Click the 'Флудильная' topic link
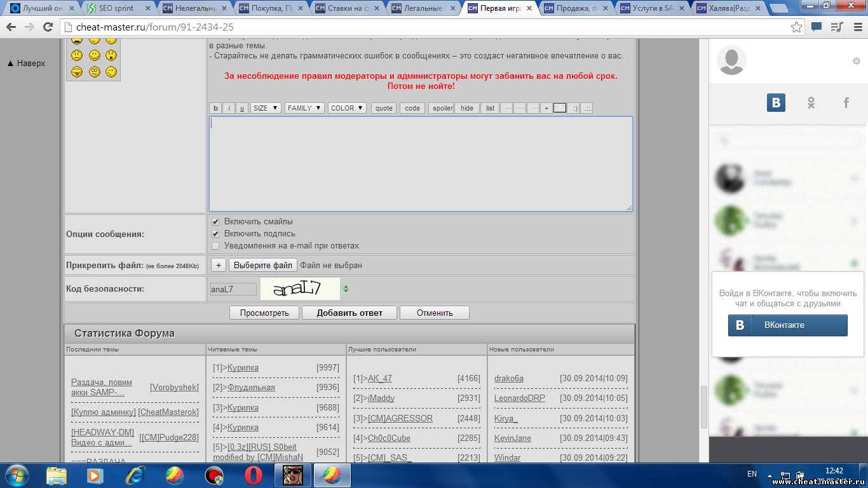 click(251, 388)
